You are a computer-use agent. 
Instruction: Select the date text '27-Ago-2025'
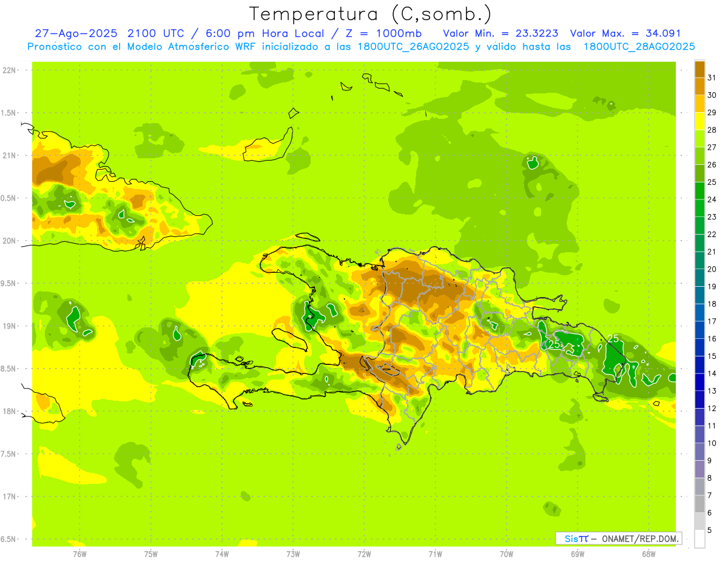click(76, 33)
